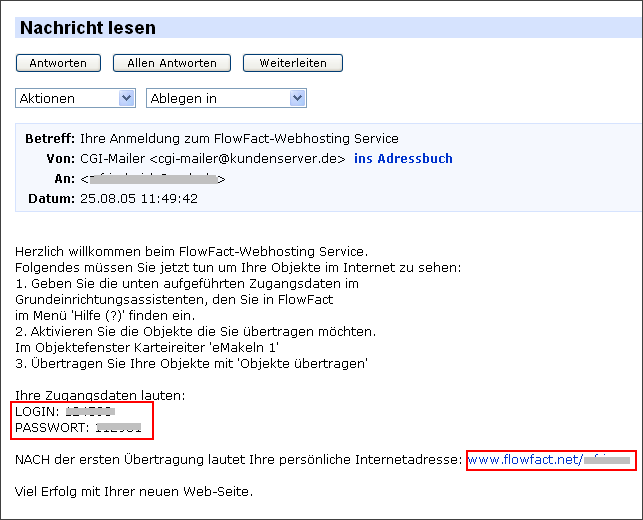Viewport: 643px width, 520px height.
Task: Click the PASSWORT line in the message
Action: [78, 428]
